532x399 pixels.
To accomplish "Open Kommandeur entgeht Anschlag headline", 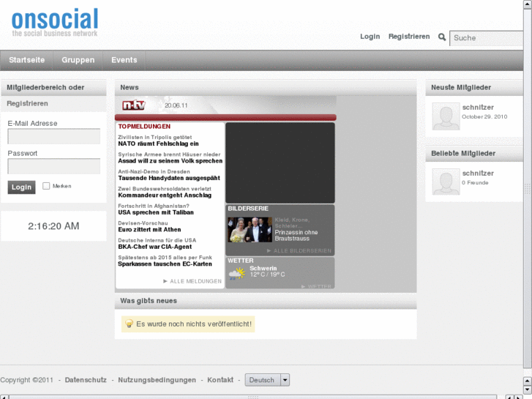I will point(165,195).
